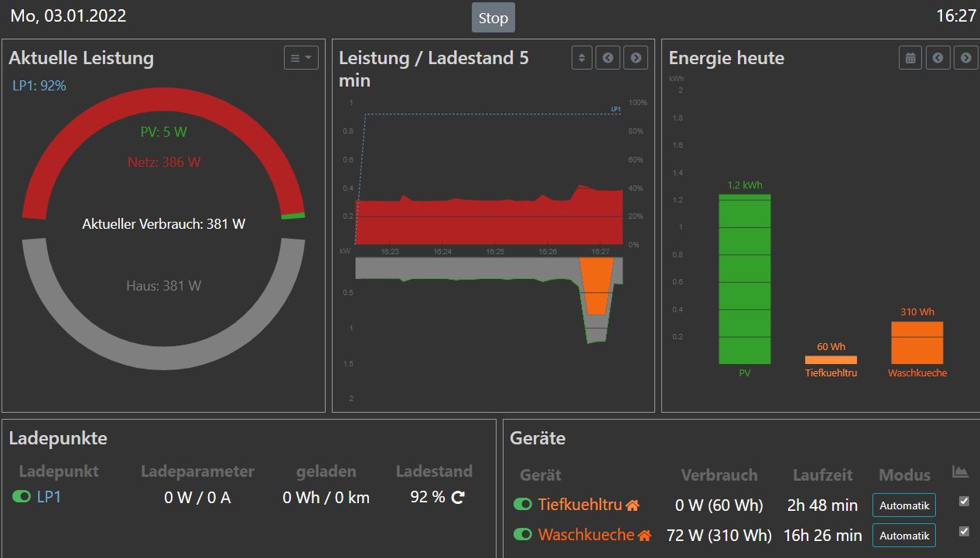This screenshot has height=558, width=980.
Task: Click '72 W (310 Wh)' Verbrauch value
Action: (x=719, y=535)
